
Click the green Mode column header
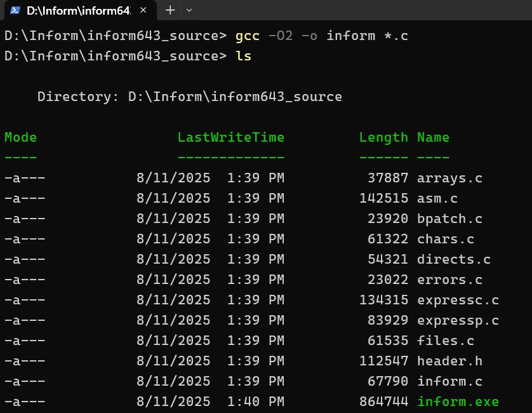[20, 137]
